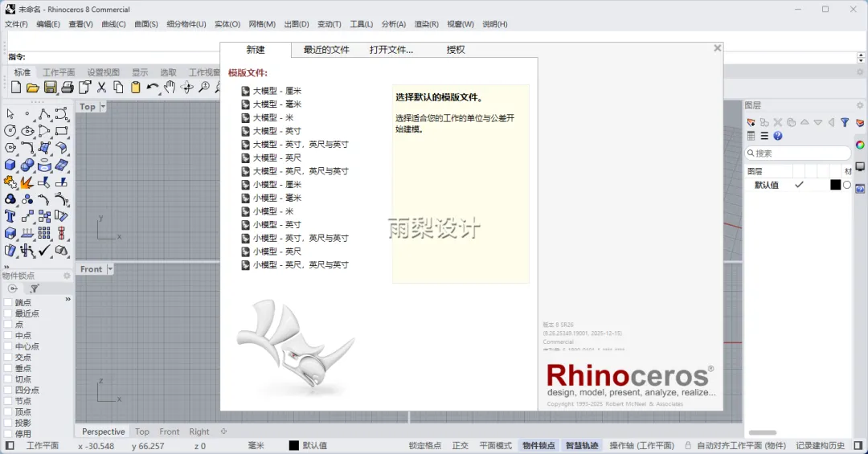Open the layers panel gear settings
Viewport: 868px width, 454px height.
point(860,105)
